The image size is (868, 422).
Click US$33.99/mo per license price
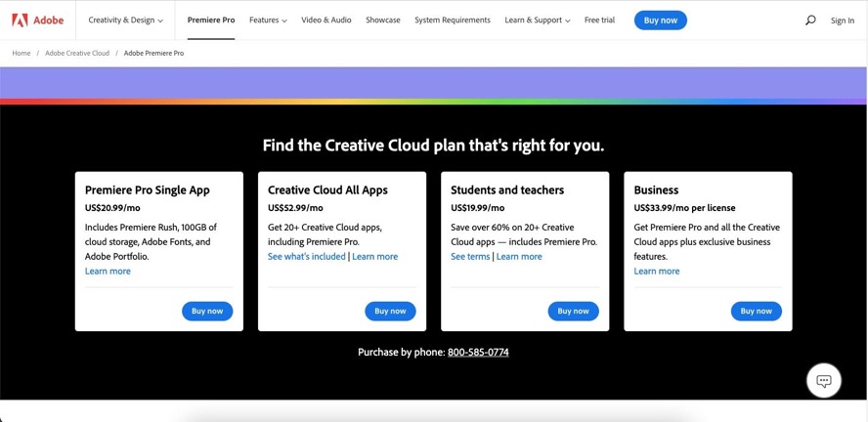click(x=685, y=208)
